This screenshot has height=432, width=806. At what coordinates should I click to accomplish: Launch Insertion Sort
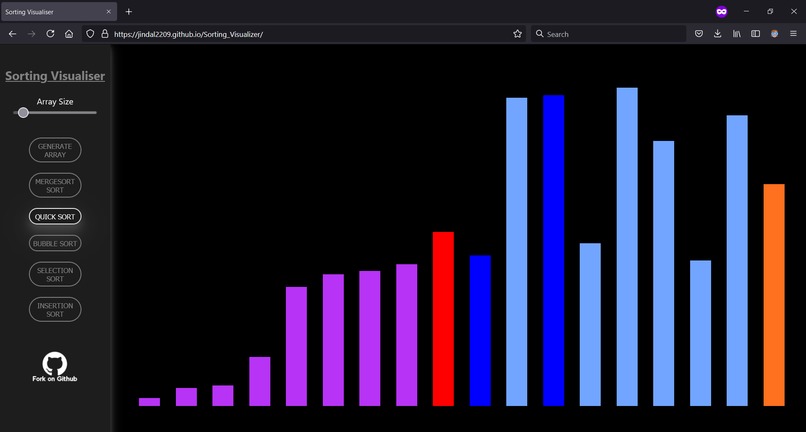click(x=55, y=310)
